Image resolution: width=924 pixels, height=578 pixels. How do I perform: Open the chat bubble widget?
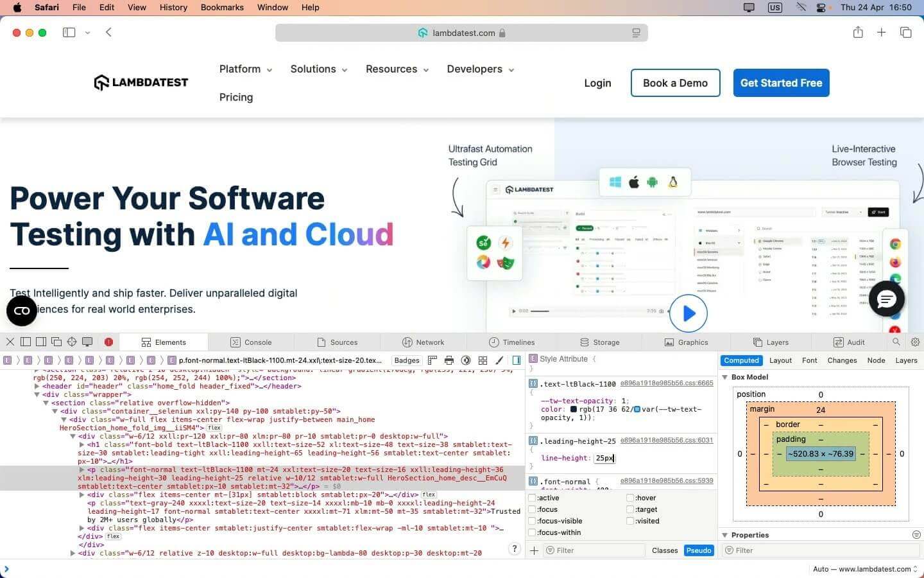click(x=887, y=299)
